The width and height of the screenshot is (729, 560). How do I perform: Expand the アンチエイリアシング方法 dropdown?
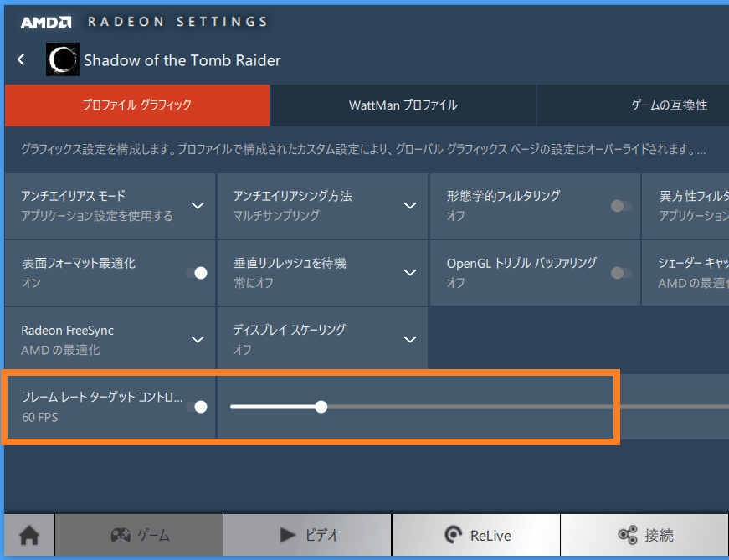pyautogui.click(x=409, y=206)
